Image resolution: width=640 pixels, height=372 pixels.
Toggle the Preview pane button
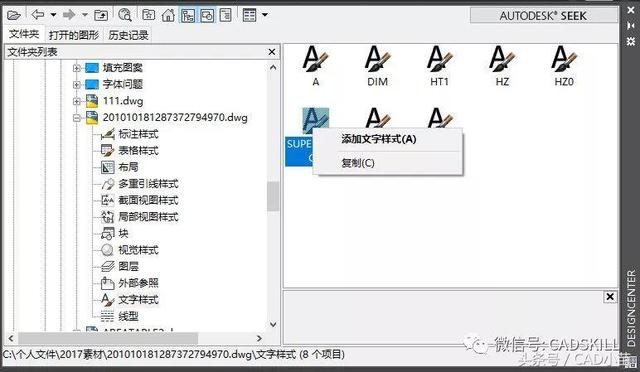click(207, 15)
